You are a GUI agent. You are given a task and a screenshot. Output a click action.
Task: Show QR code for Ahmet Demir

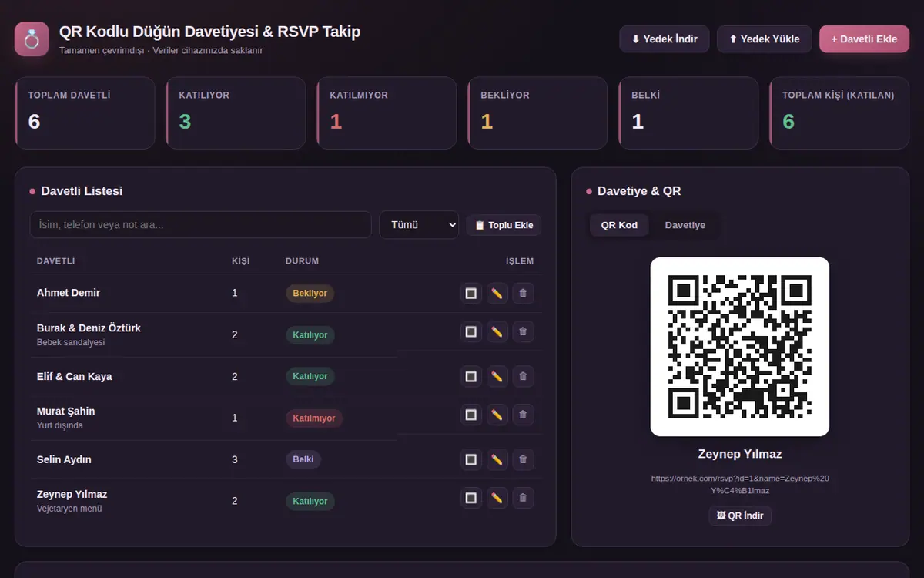[471, 293]
